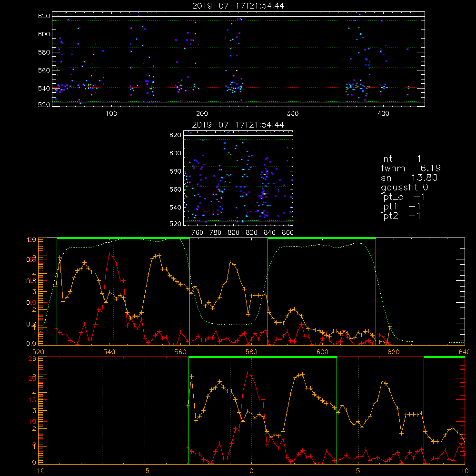Click x-axis label 840 on middle plot

(269, 233)
